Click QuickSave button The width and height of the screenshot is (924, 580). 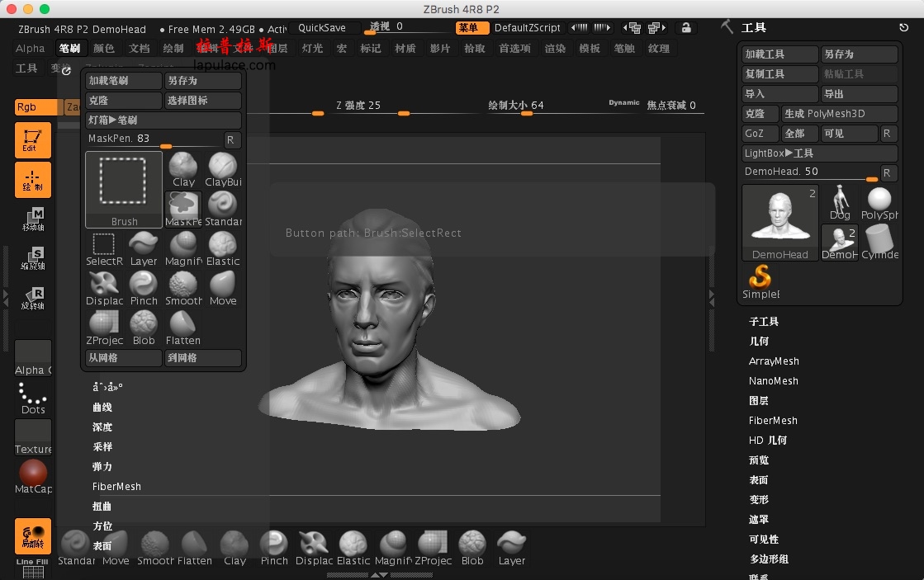pyautogui.click(x=322, y=28)
